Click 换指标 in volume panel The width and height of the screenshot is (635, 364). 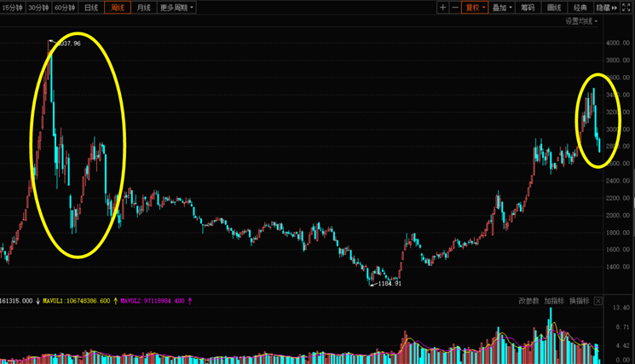(x=579, y=301)
